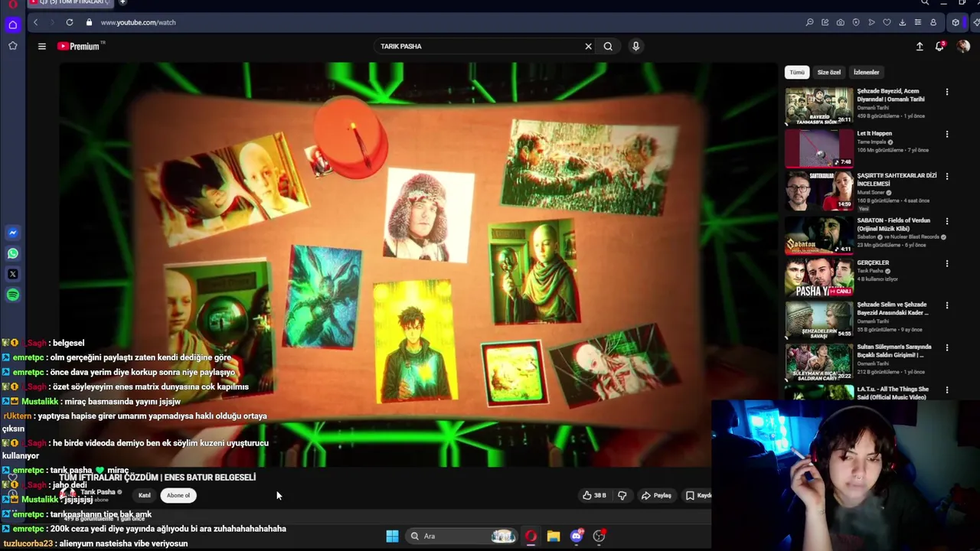The image size is (980, 551).
Task: Start voice search with the microphone
Action: tap(635, 46)
